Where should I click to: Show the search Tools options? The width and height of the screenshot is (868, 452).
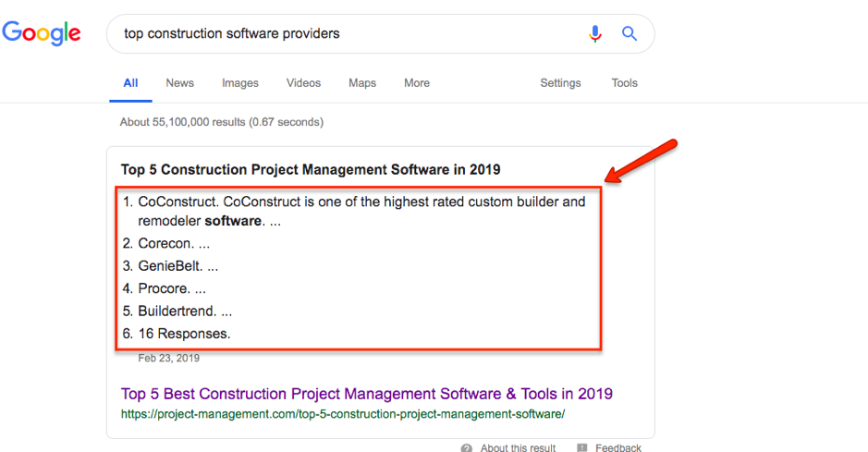(624, 83)
